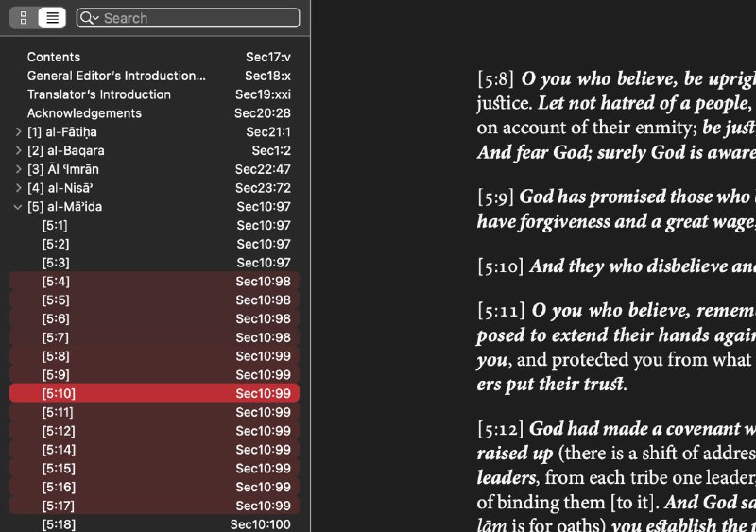Image resolution: width=756 pixels, height=532 pixels.
Task: Click page label Sec21:1
Action: click(x=268, y=131)
